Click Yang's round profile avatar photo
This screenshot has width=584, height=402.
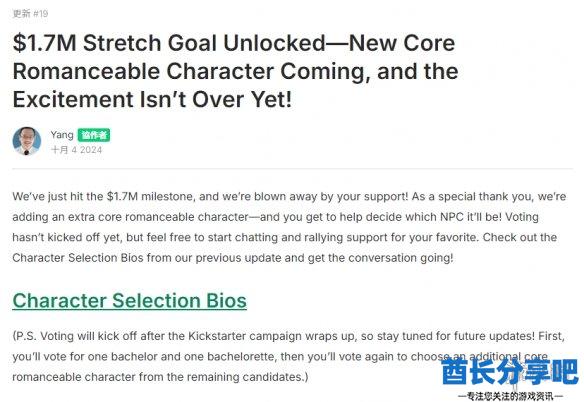click(x=27, y=141)
